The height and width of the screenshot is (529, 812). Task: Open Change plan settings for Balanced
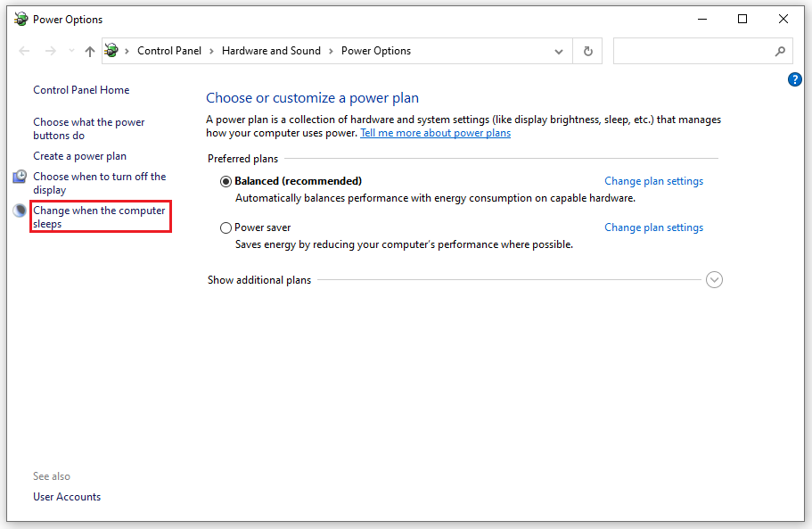653,181
